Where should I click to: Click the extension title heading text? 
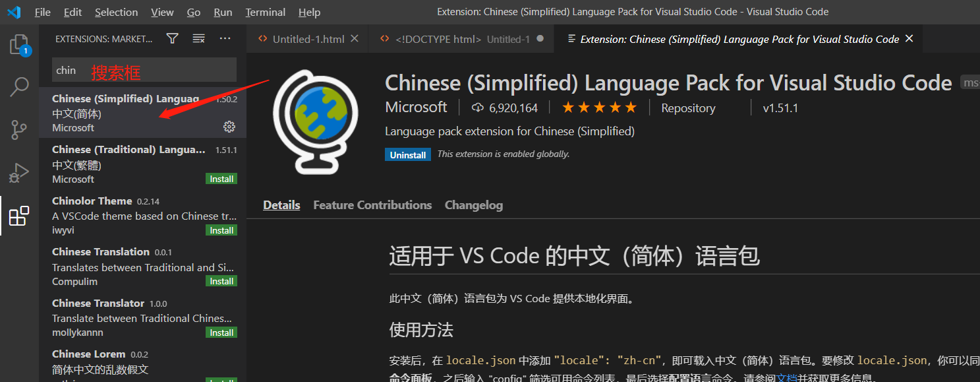pyautogui.click(x=668, y=82)
